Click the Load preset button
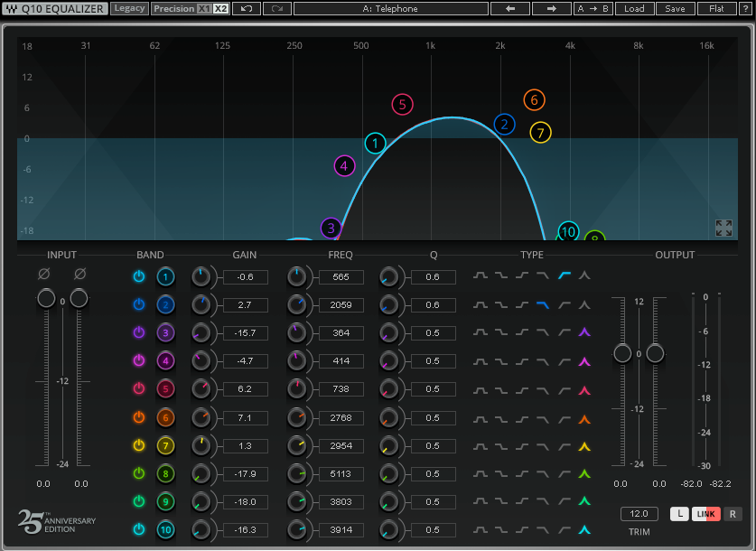Screen dimensions: 756x551 [x=634, y=9]
